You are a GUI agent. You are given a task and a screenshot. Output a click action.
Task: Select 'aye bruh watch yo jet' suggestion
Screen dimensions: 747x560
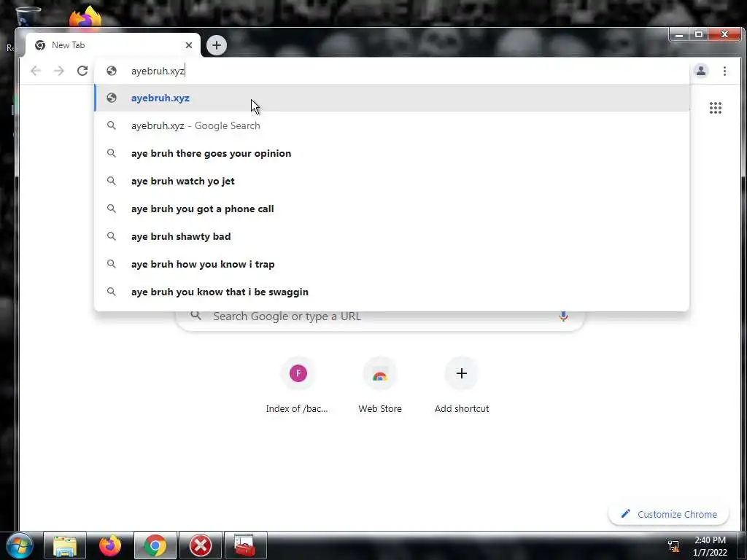tap(392, 181)
